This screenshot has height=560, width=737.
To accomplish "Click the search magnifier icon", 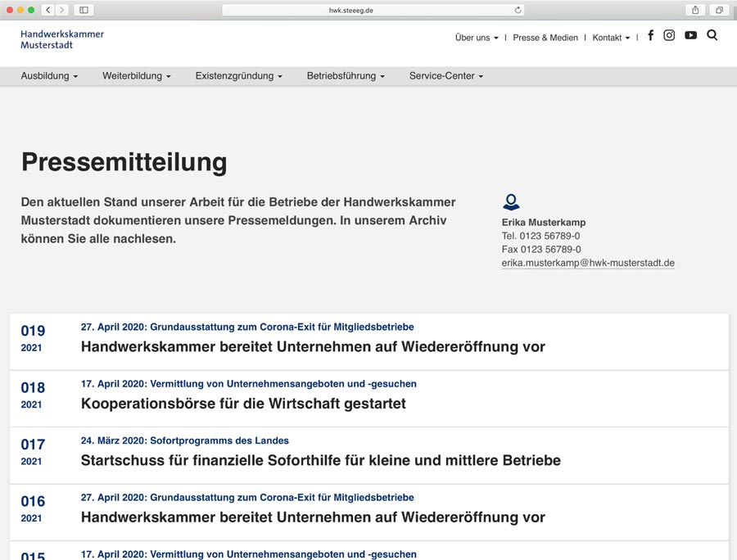I will coord(712,35).
